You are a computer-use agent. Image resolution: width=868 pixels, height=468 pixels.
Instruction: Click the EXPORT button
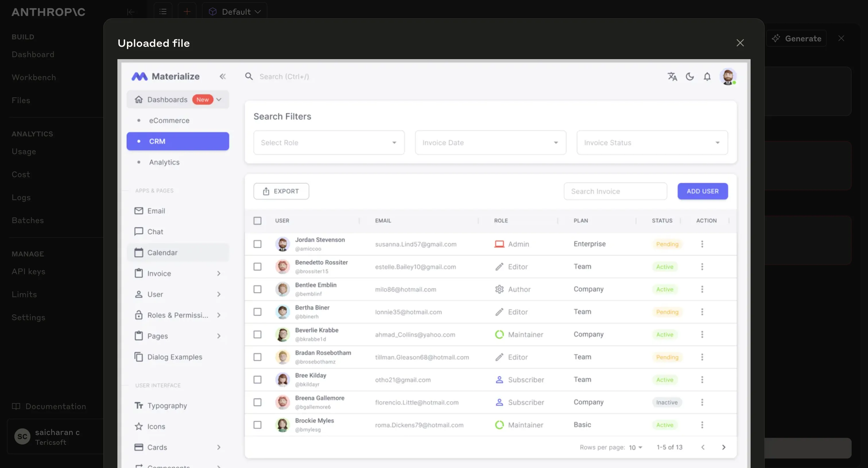coord(281,191)
